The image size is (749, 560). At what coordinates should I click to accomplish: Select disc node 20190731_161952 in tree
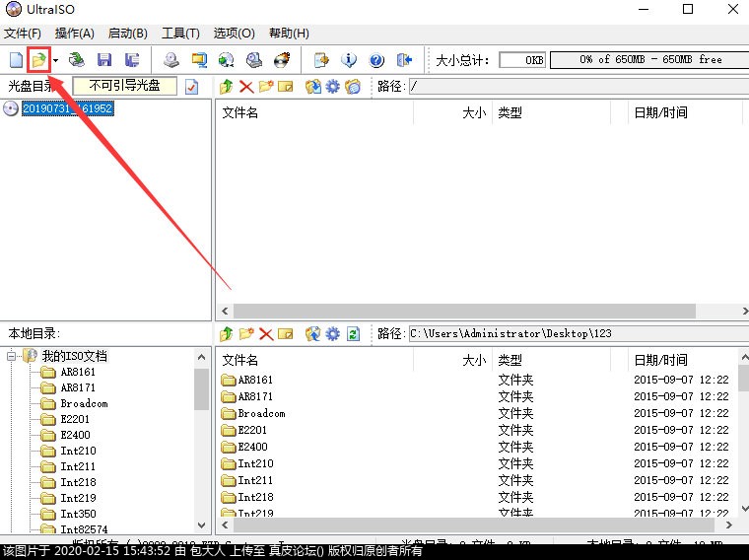pyautogui.click(x=67, y=108)
